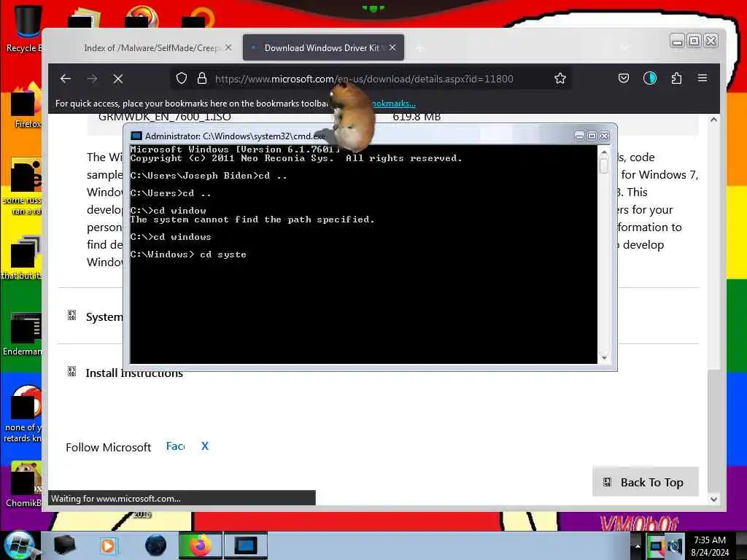Image resolution: width=747 pixels, height=560 pixels.
Task: Open the tracking protection shield icon
Action: point(182,78)
